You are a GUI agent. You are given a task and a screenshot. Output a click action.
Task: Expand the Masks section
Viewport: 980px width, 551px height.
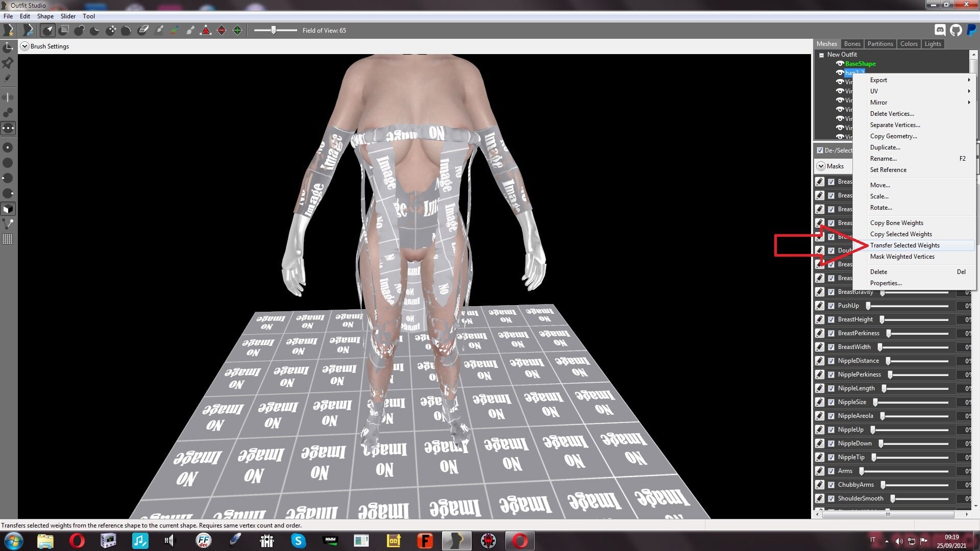821,166
